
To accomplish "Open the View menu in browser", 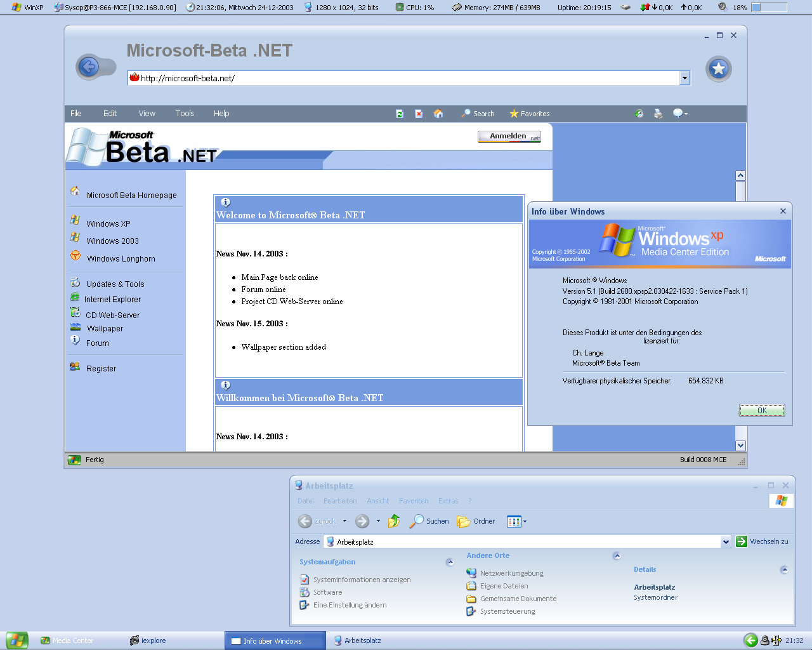I will 147,114.
